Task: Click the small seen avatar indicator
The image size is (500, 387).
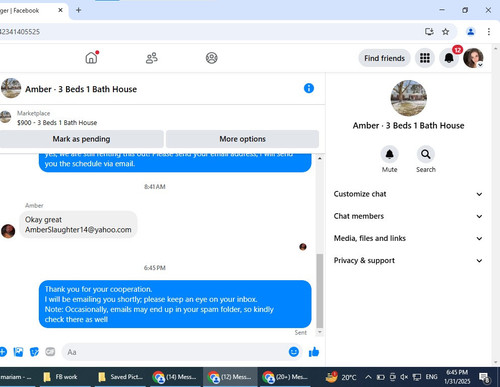Action: [303, 247]
